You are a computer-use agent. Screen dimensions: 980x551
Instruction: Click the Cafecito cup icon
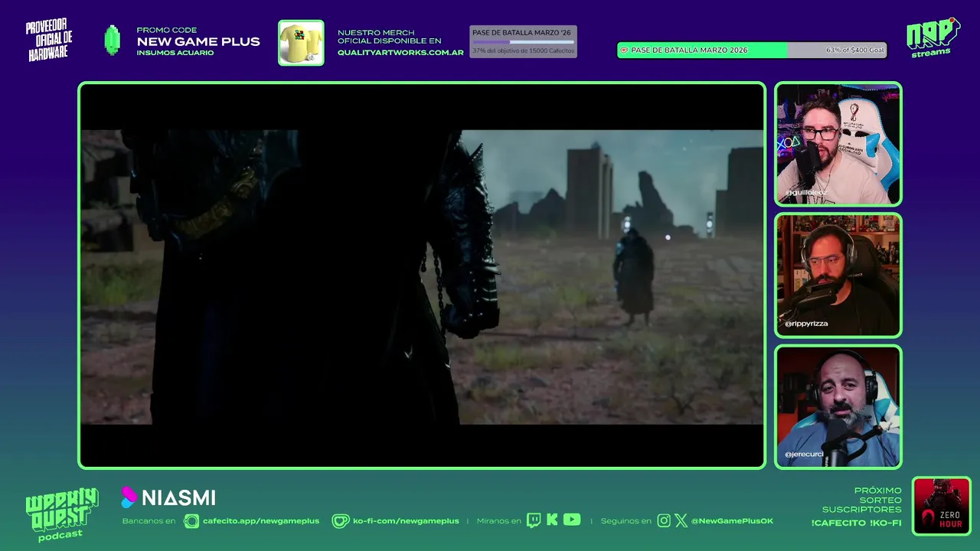click(191, 521)
